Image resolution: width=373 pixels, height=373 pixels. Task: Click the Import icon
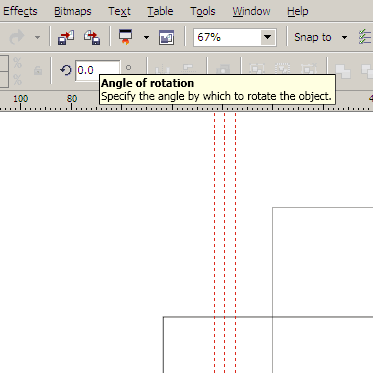click(66, 37)
